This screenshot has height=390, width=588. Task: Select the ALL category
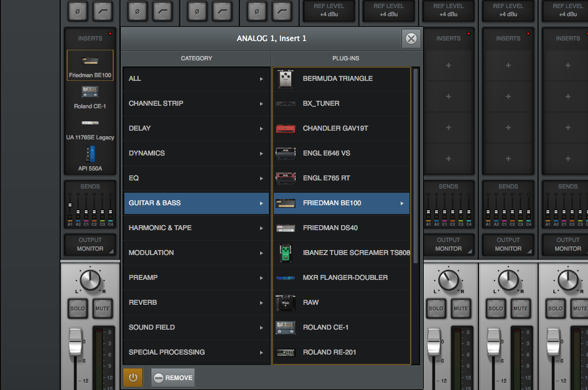197,79
